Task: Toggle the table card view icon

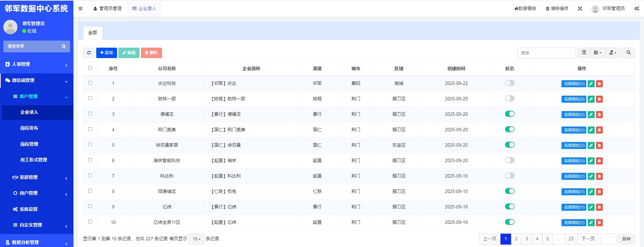Action: [584, 53]
